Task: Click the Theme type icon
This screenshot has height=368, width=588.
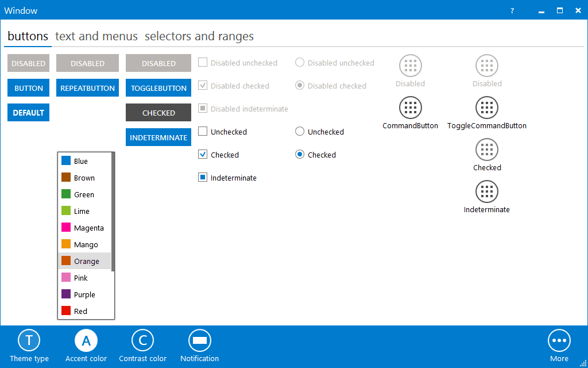Action: click(29, 340)
